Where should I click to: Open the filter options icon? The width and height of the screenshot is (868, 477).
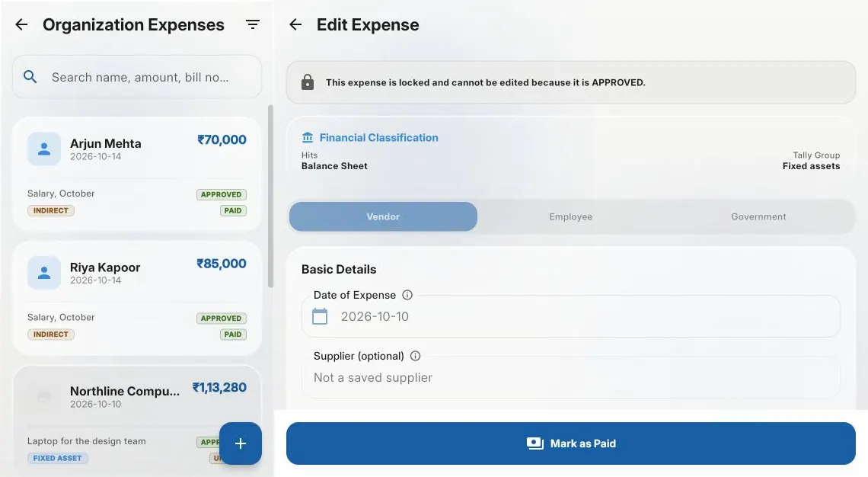coord(253,24)
